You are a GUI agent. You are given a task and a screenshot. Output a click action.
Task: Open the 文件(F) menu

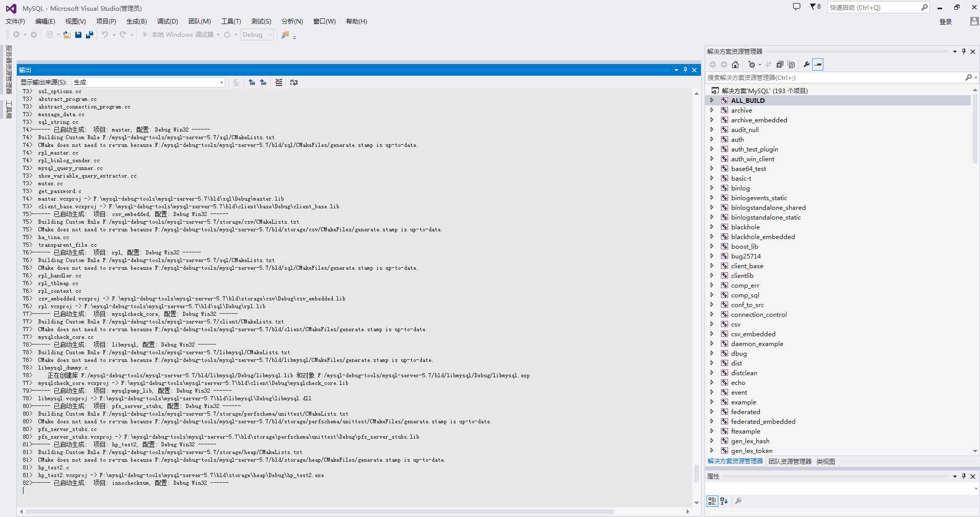click(15, 21)
